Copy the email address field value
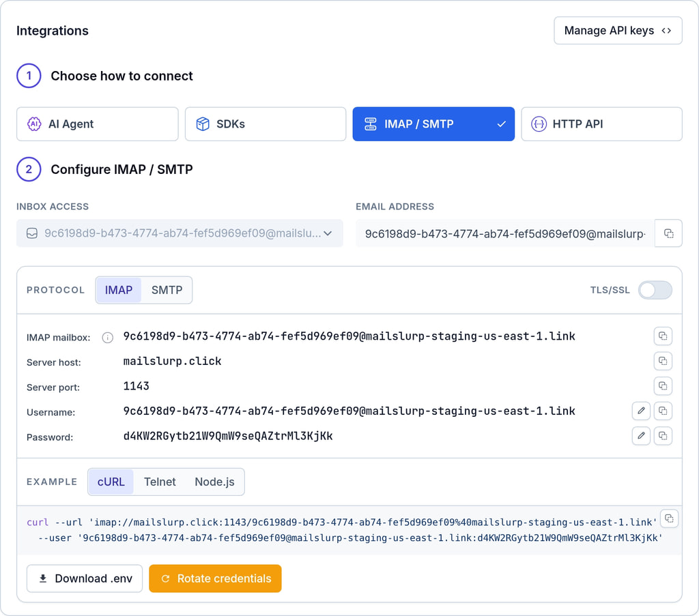The image size is (699, 616). (668, 233)
